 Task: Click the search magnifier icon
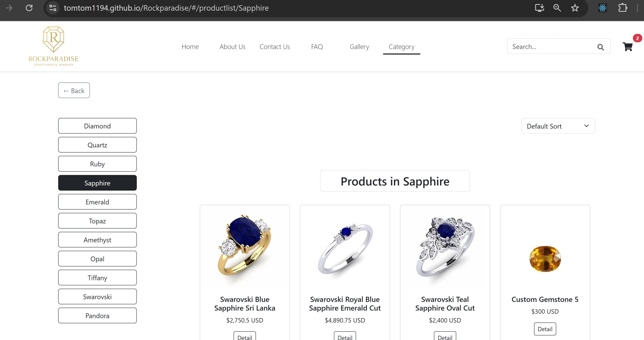(x=600, y=47)
